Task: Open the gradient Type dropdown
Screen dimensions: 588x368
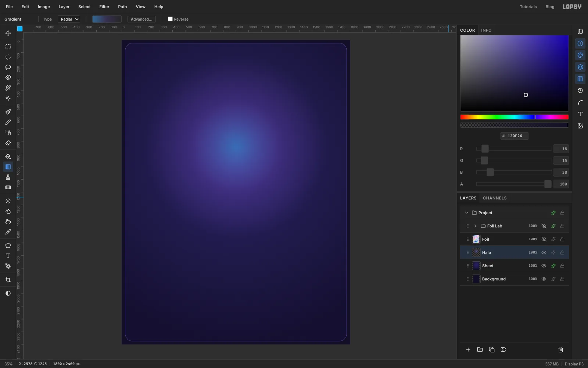Action: [x=69, y=19]
